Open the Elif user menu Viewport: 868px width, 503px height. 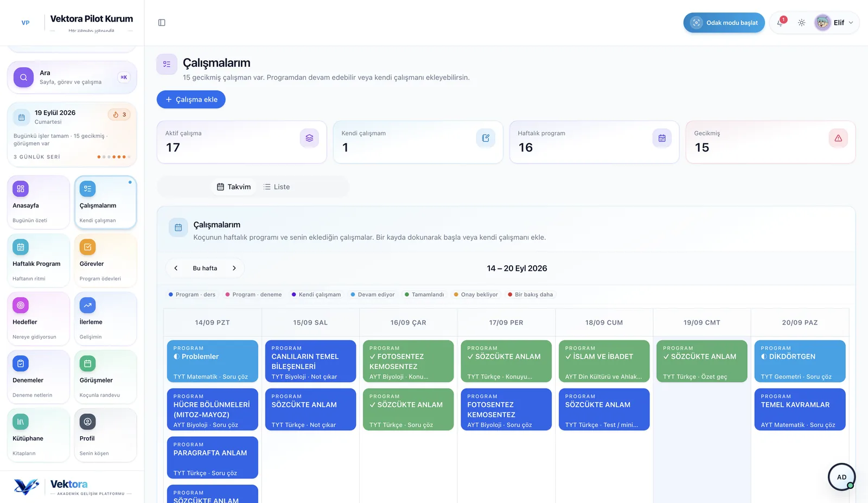835,23
